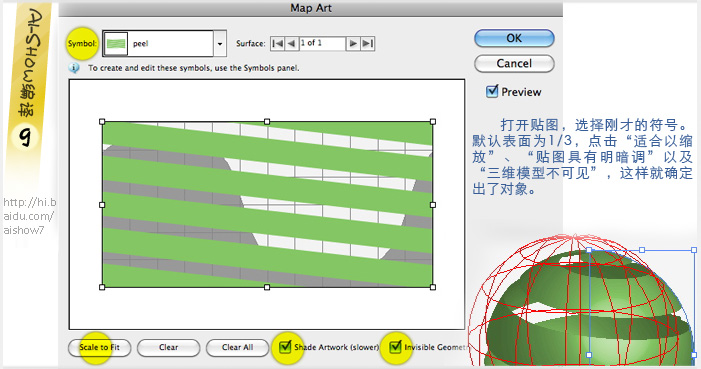
Task: Toggle the Preview checkbox
Action: (492, 92)
